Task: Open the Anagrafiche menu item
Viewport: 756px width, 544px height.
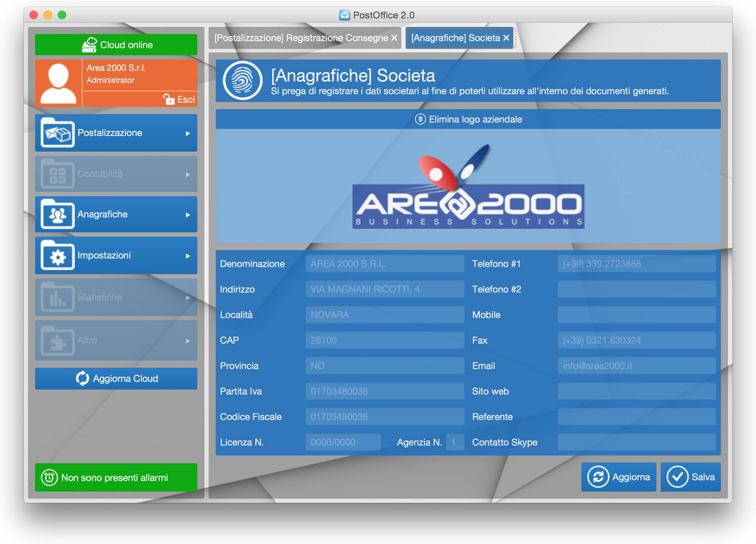Action: coord(116,214)
